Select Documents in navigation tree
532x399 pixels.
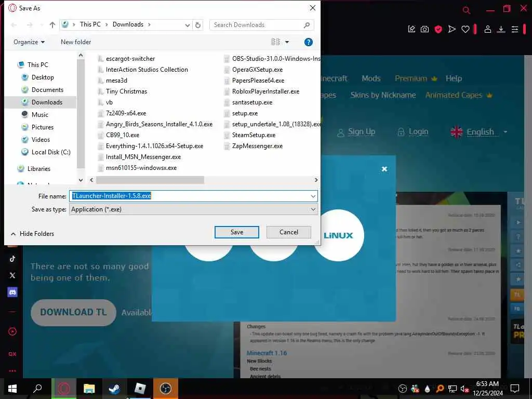47,90
